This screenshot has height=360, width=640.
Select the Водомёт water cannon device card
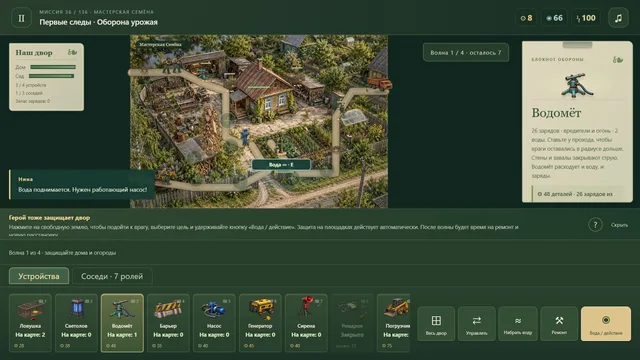click(x=122, y=322)
